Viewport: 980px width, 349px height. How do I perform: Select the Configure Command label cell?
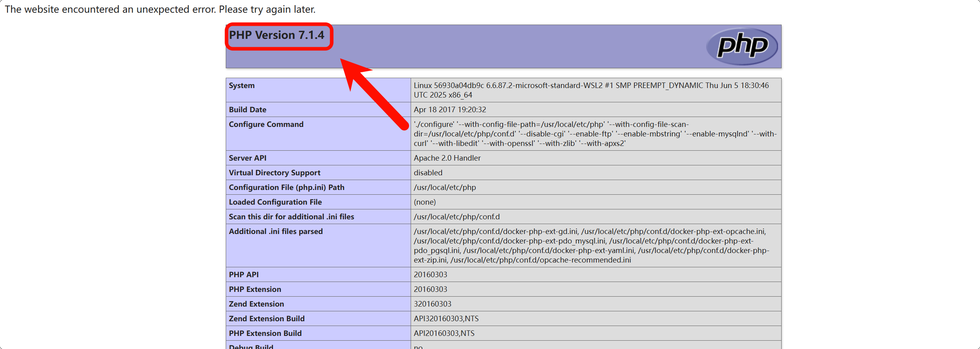coord(266,125)
